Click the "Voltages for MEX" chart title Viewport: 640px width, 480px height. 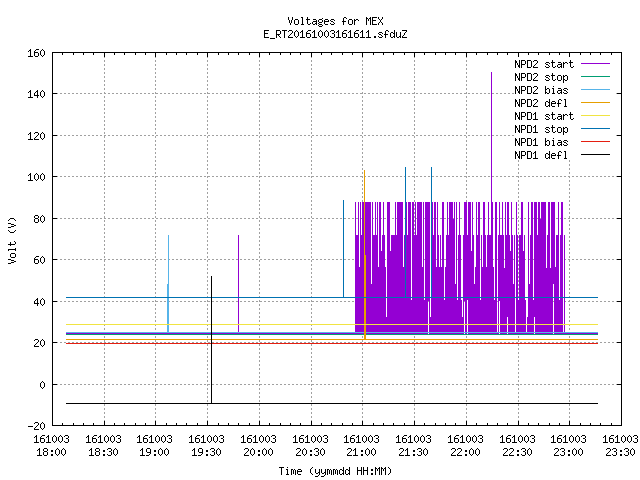coord(335,21)
